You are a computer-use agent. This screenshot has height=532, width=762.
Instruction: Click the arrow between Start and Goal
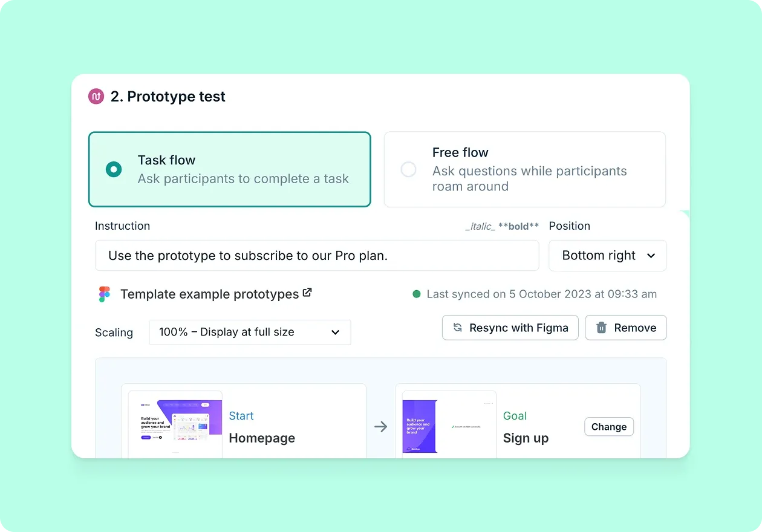point(380,427)
